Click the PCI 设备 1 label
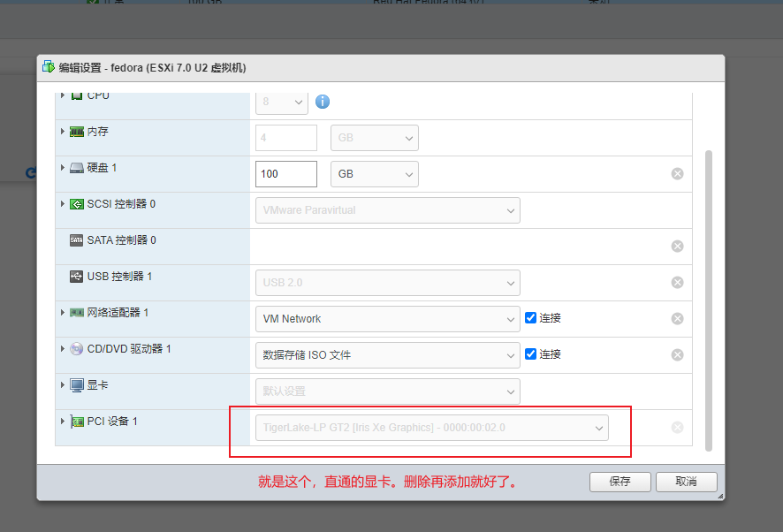This screenshot has width=783, height=532. (x=112, y=422)
